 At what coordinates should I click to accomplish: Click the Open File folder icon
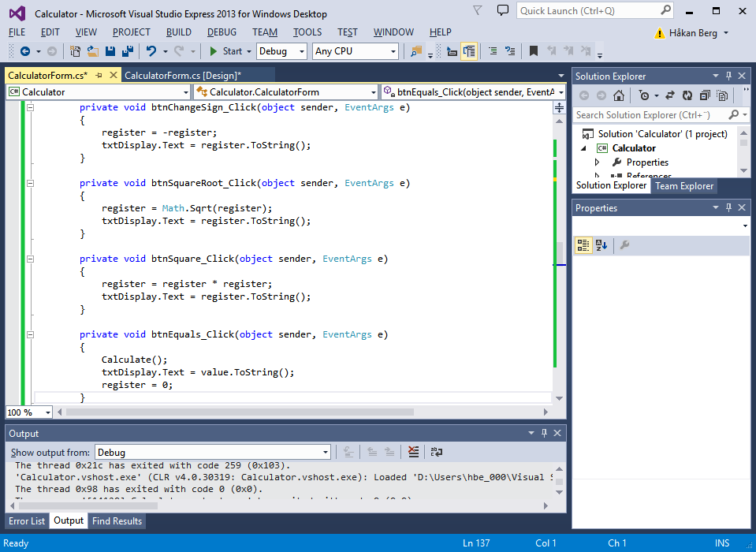point(92,51)
